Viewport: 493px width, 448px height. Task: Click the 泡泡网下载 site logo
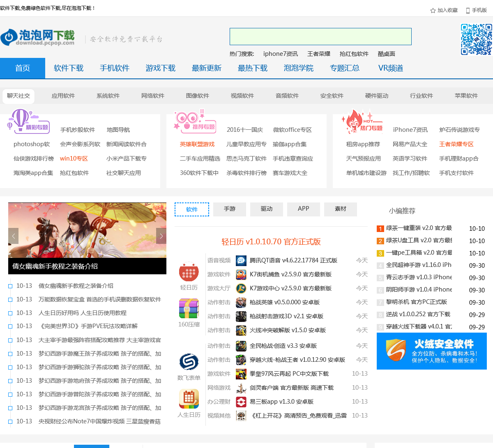[x=38, y=37]
